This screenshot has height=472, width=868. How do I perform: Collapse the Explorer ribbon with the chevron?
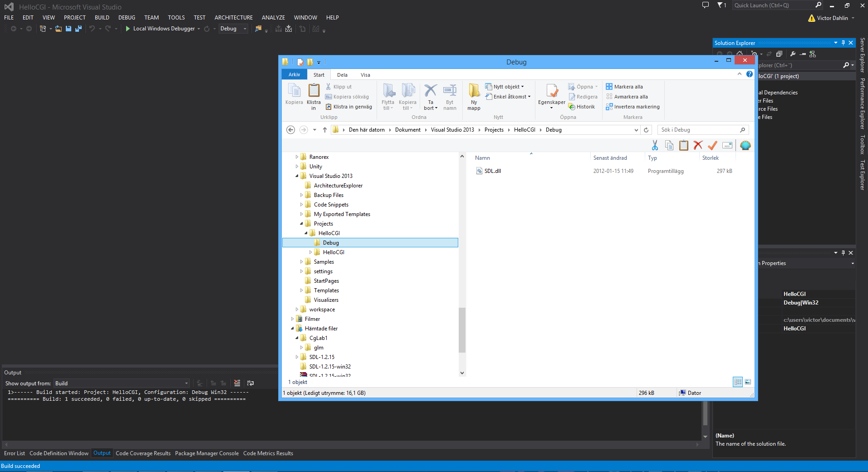(x=740, y=74)
